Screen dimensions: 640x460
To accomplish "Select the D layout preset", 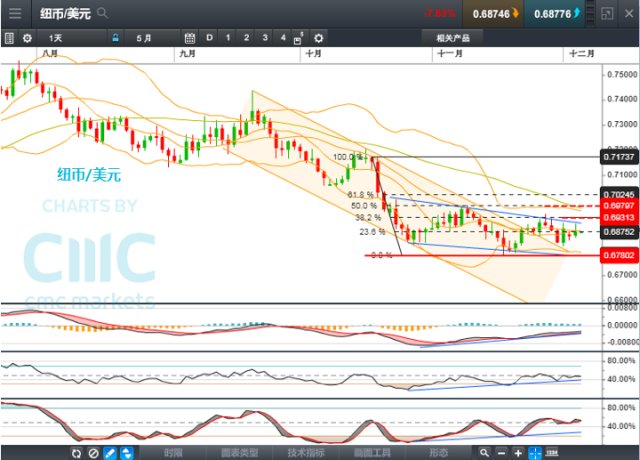I will pyautogui.click(x=209, y=38).
